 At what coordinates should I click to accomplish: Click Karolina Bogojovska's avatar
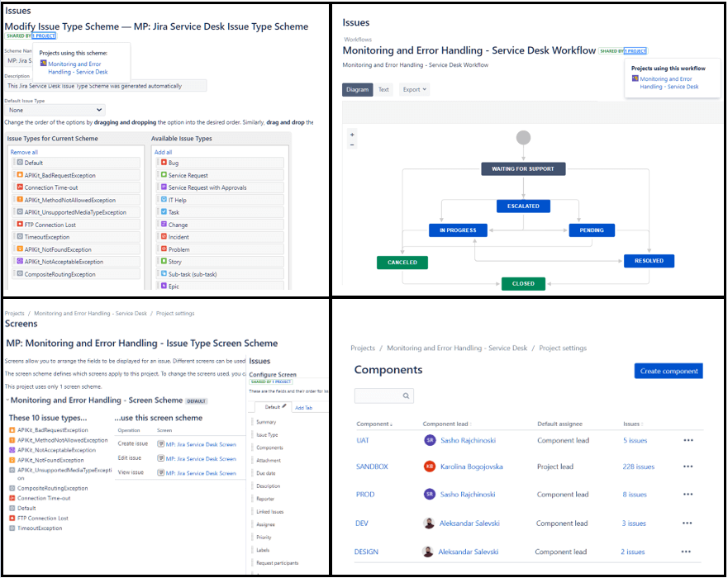[x=430, y=467]
